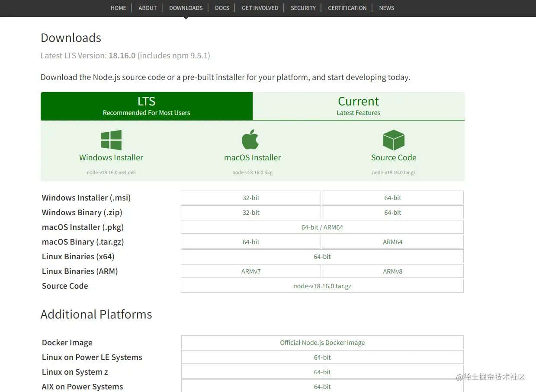Click the macOS Installer link text
The width and height of the screenshot is (536, 392).
(253, 158)
